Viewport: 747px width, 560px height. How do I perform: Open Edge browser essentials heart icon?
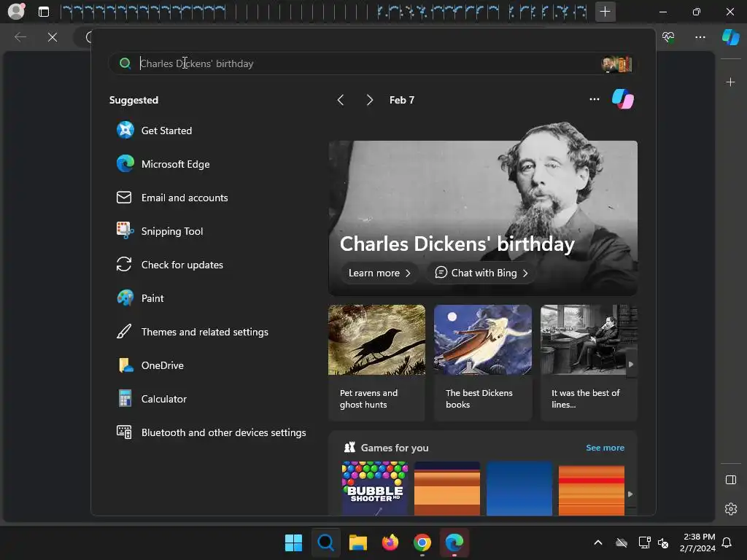tap(668, 37)
